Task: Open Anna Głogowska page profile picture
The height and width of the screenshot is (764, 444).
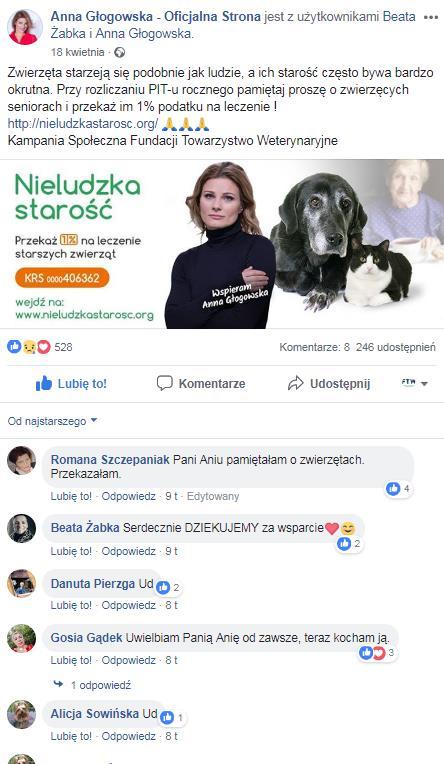Action: 25,27
